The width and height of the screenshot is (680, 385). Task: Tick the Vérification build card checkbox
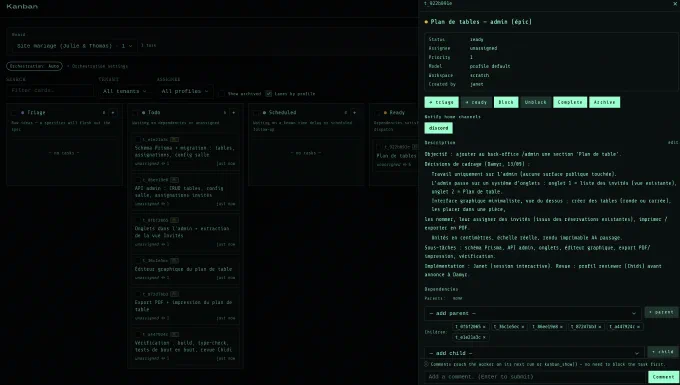pos(138,334)
